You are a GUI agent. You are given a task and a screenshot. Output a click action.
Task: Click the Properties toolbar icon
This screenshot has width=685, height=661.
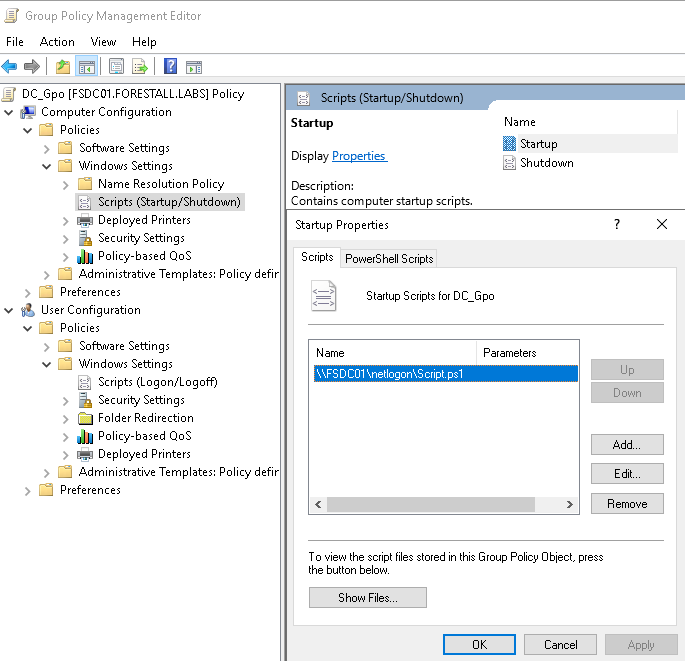pyautogui.click(x=115, y=67)
